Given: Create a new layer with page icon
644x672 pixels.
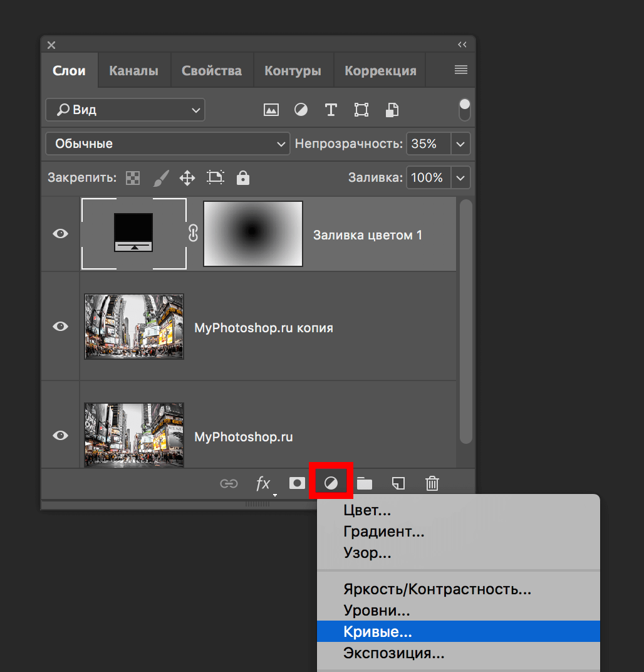Looking at the screenshot, I should (x=398, y=483).
